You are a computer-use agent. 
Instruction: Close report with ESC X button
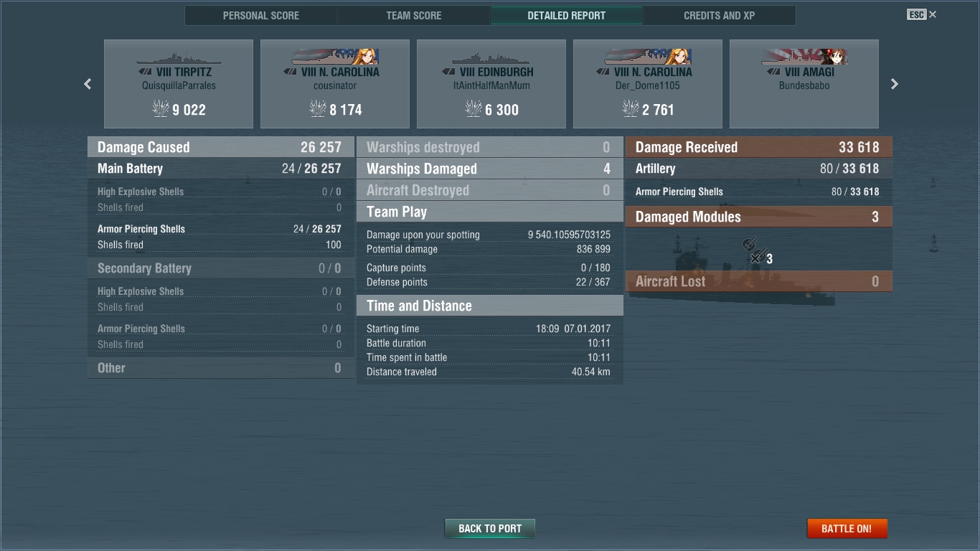[x=922, y=14]
